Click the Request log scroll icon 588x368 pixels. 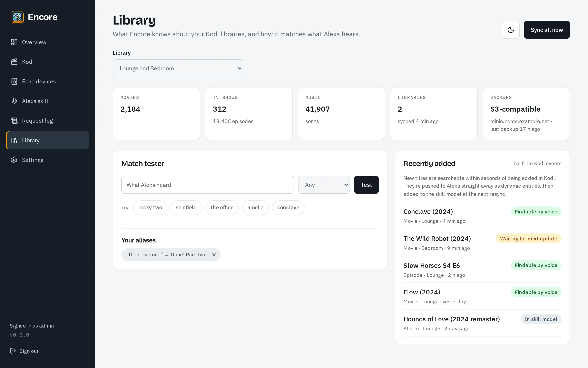14,121
